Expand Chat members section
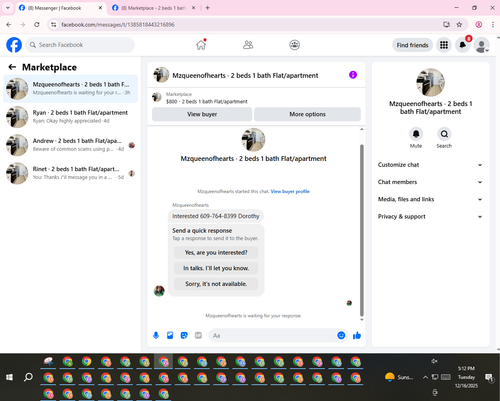This screenshot has height=401, width=500. 430,182
